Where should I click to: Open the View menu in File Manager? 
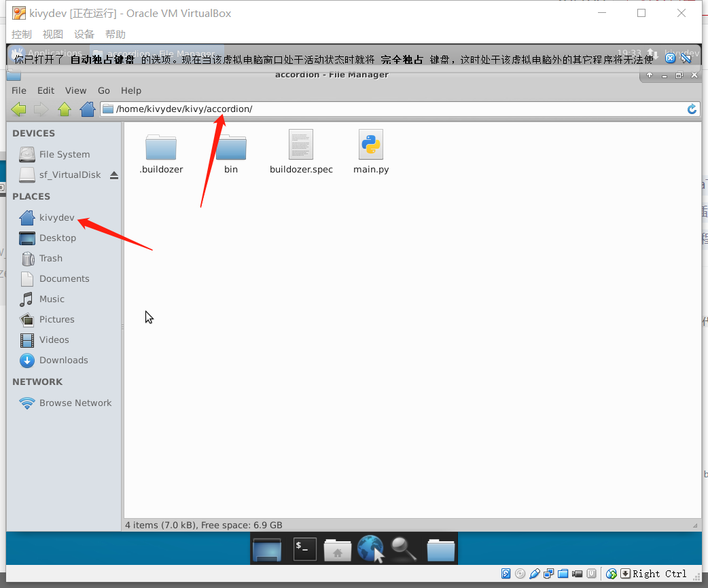point(75,90)
